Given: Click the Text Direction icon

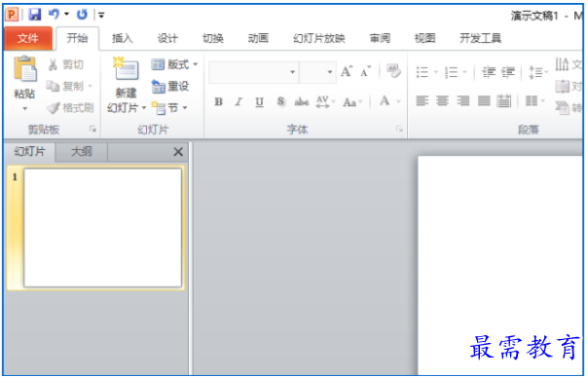Looking at the screenshot, I should (562, 64).
